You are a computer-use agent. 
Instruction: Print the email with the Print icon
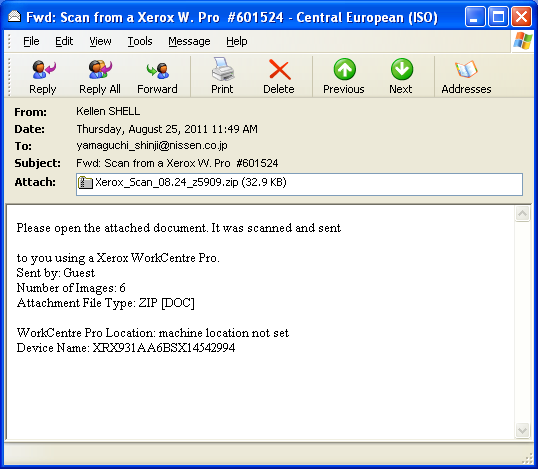pyautogui.click(x=222, y=69)
